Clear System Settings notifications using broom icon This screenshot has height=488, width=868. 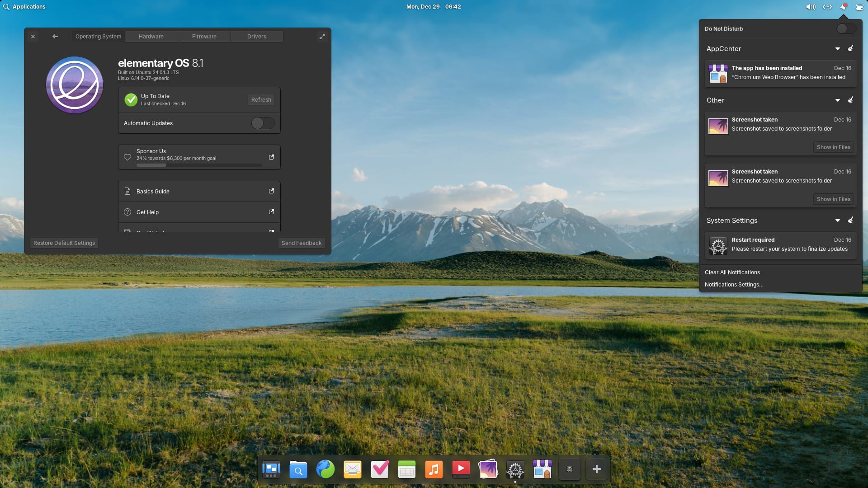pos(851,221)
